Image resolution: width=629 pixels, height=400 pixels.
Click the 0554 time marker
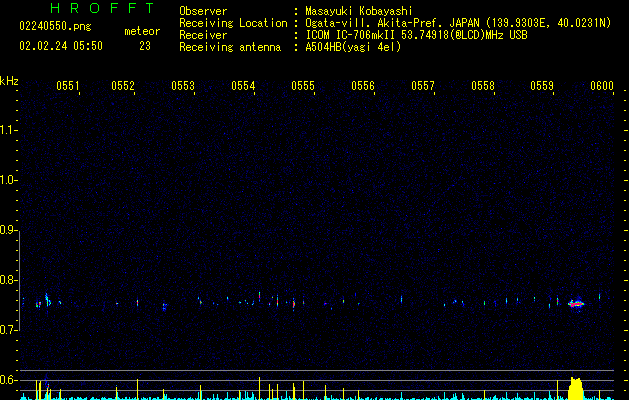(243, 86)
